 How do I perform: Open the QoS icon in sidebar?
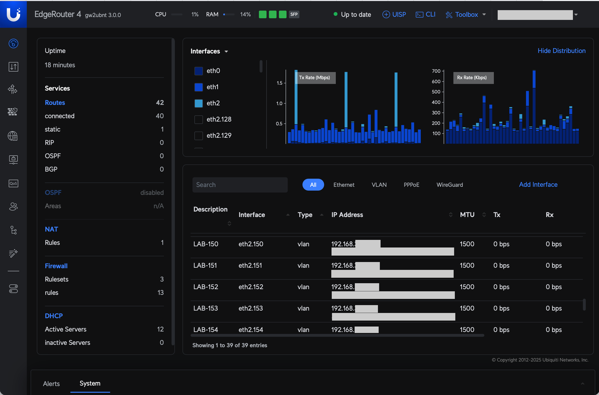coord(13,183)
